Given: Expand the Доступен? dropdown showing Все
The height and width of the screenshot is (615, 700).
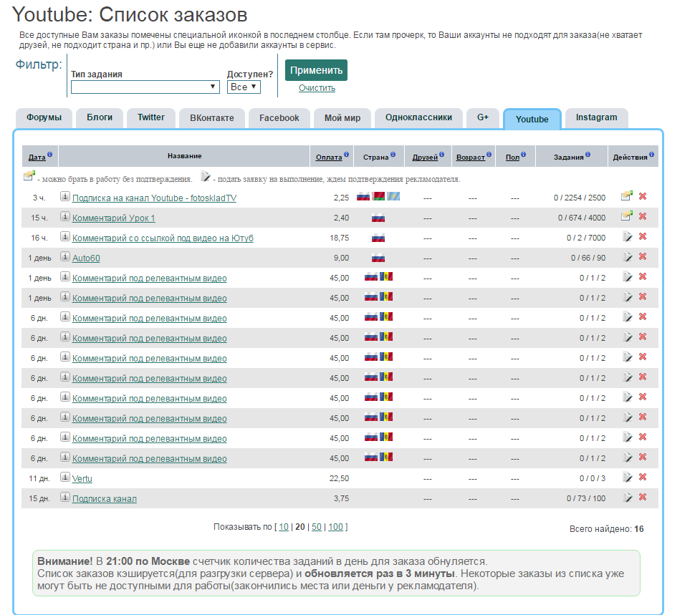Looking at the screenshot, I should pyautogui.click(x=244, y=87).
